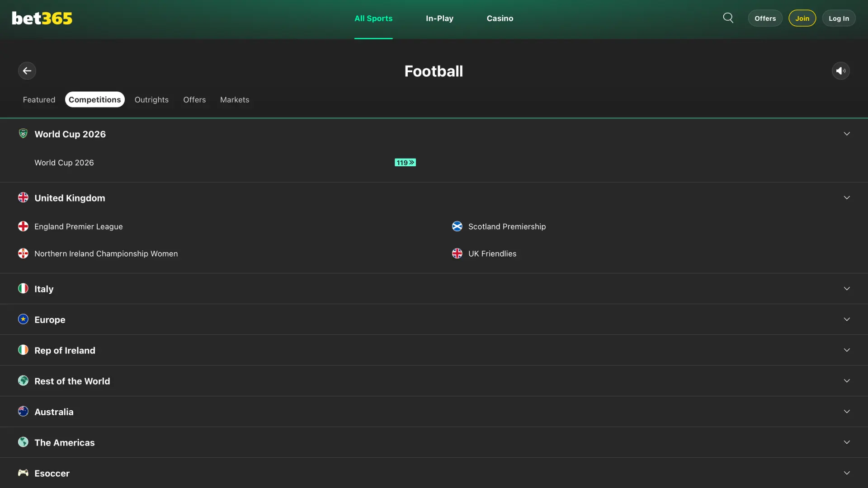
Task: Go back using the left arrow button
Action: 27,71
